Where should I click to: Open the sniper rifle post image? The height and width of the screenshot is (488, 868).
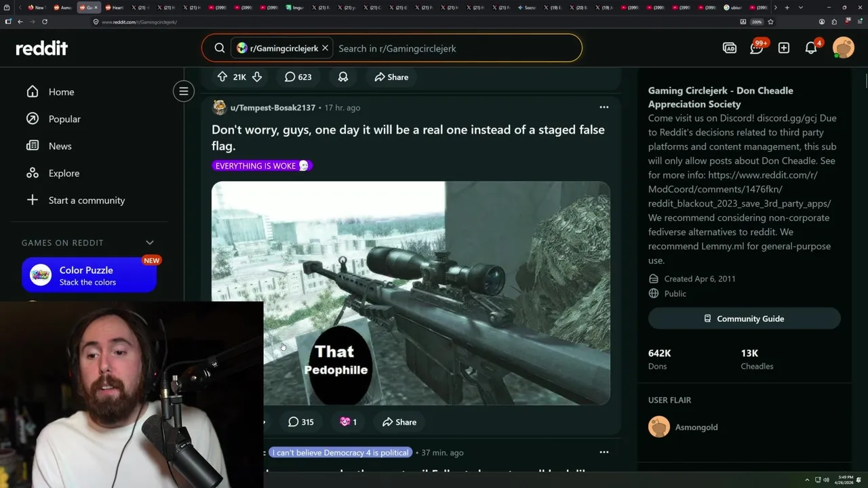coord(411,293)
